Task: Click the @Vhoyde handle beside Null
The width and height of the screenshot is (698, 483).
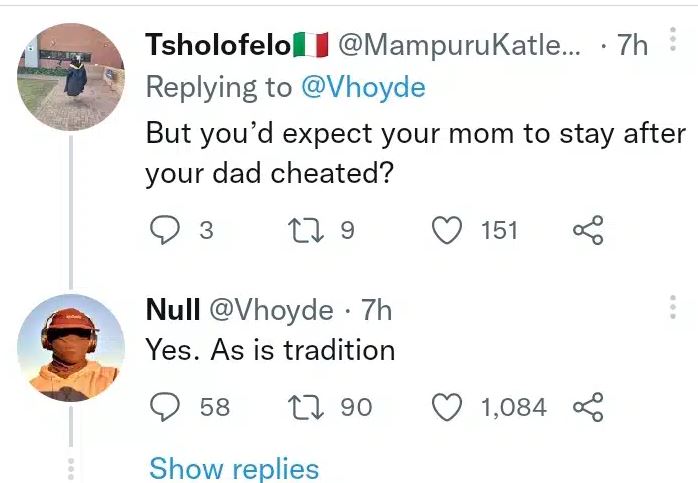Action: 271,310
